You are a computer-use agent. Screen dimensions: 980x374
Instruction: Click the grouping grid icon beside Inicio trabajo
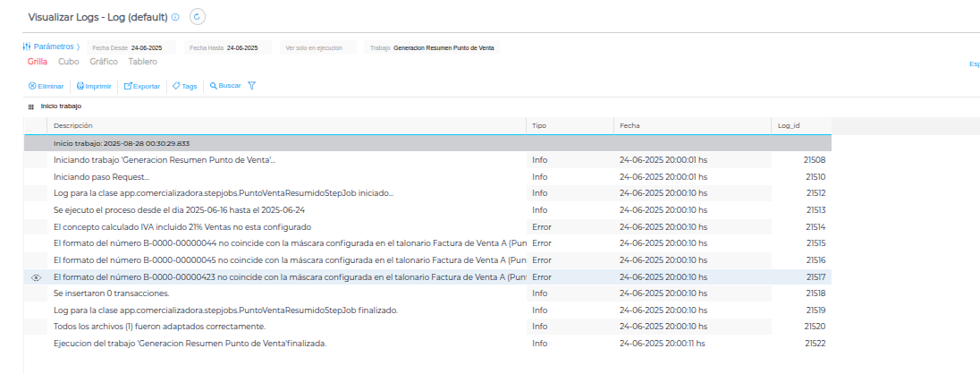click(31, 107)
